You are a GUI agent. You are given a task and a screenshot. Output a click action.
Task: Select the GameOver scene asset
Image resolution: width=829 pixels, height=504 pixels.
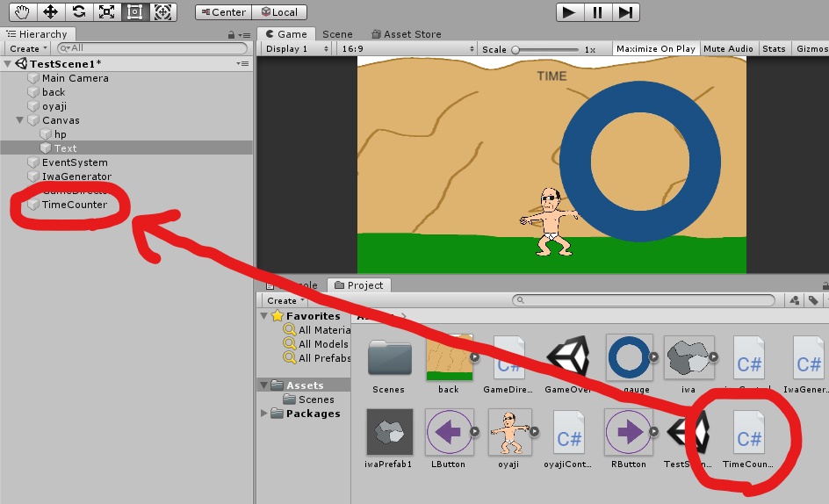coord(568,365)
